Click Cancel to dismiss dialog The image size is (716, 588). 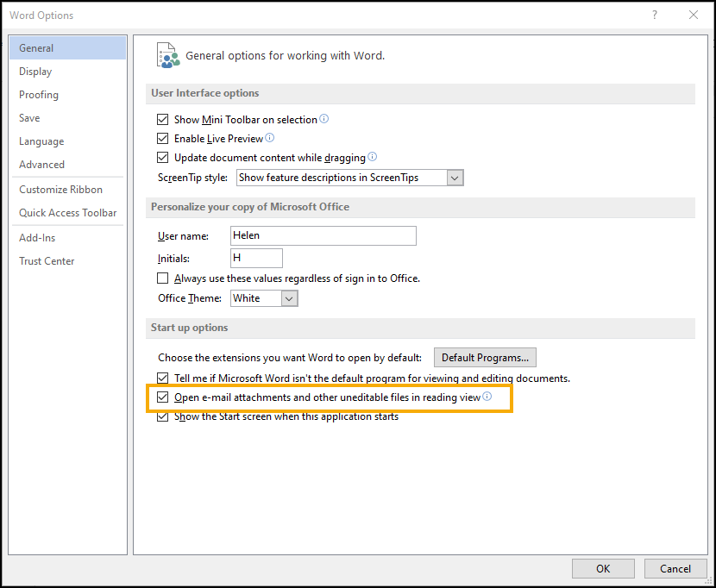point(675,568)
